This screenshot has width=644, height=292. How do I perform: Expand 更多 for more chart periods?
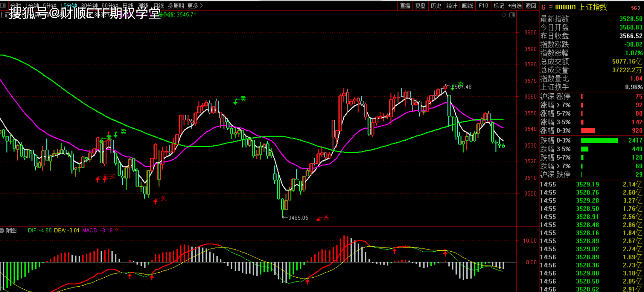[x=195, y=6]
